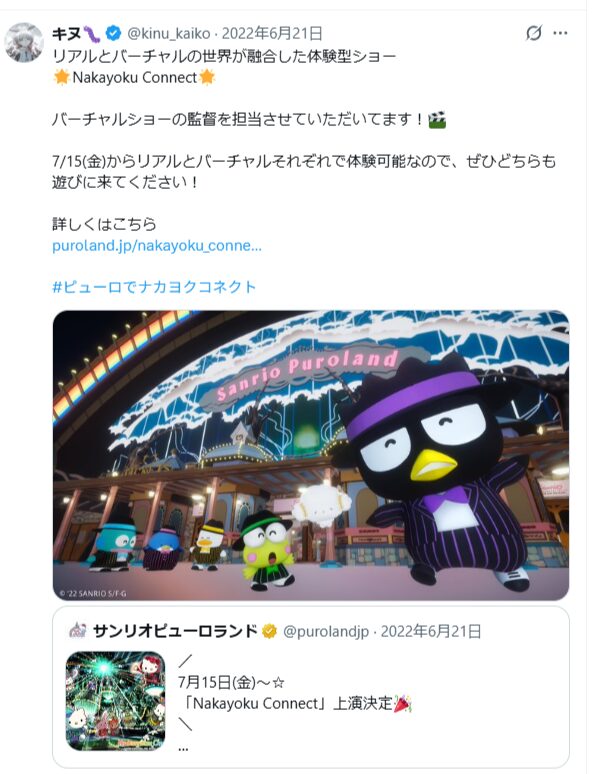Open quoted post's 2022年6月21日 date

[x=431, y=631]
